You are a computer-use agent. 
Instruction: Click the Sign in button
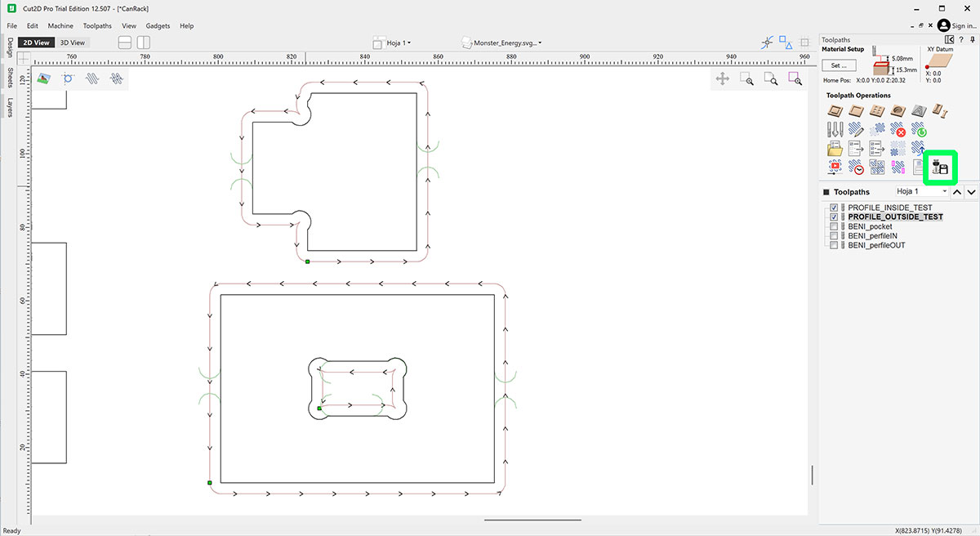[955, 26]
